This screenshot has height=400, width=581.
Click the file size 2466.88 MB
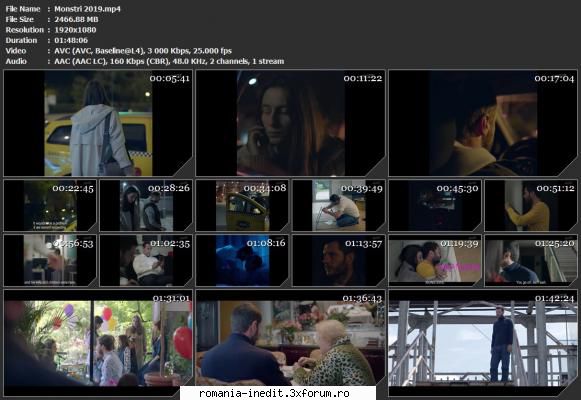point(76,19)
